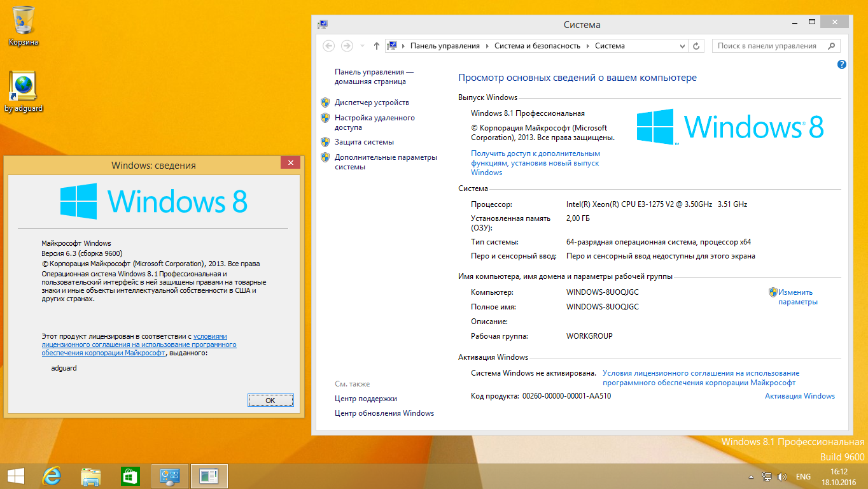Open Диспетчер устройств
Viewport: 868px width, 489px height.
(x=372, y=103)
